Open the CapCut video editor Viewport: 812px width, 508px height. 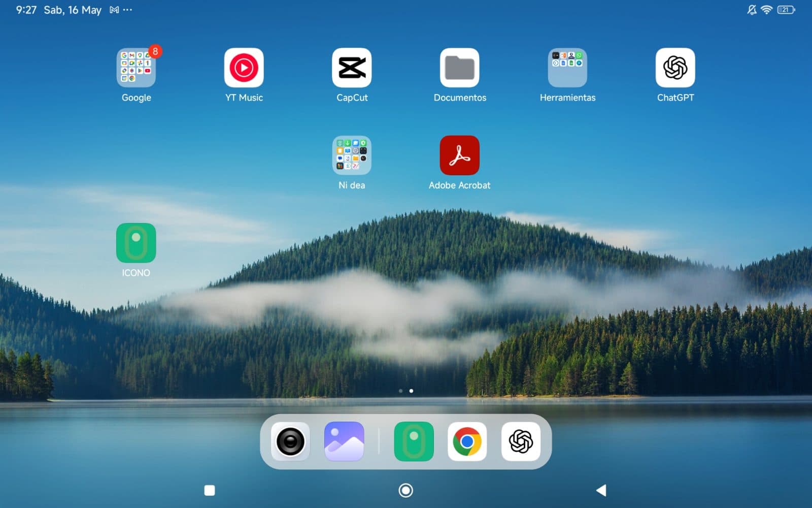pos(352,68)
